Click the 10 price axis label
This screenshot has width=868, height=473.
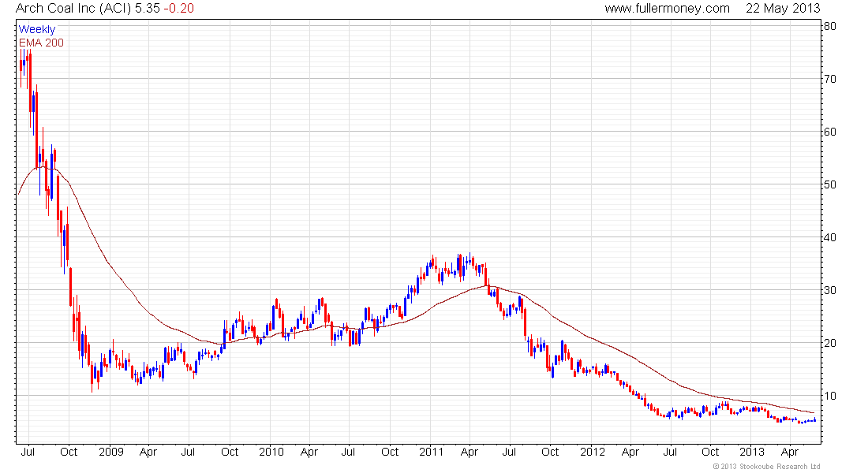[830, 396]
